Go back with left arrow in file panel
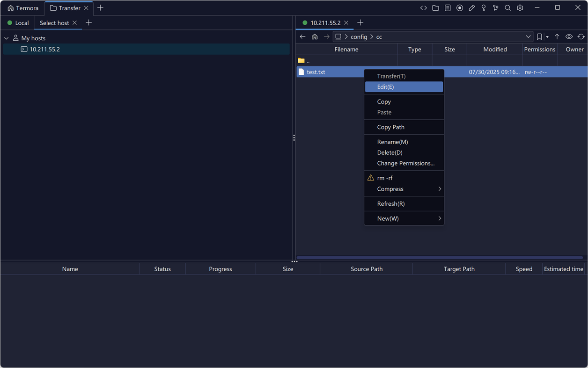Screen dimensions: 588x368 303,36
